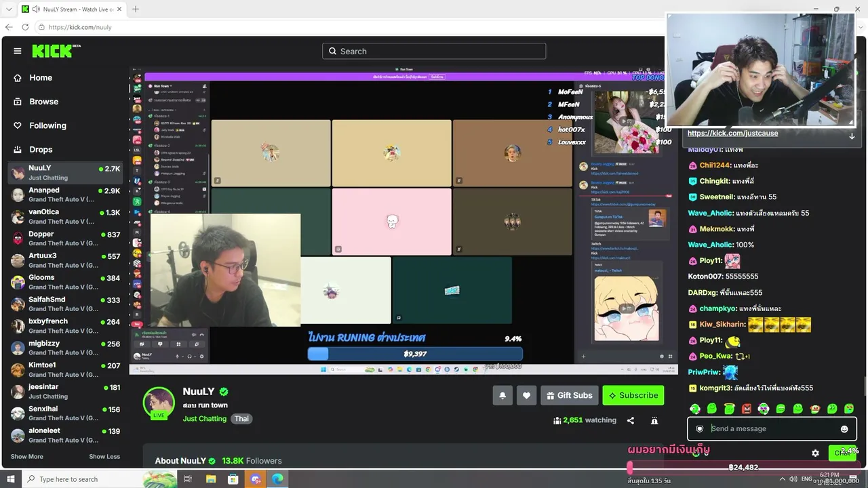
Task: Open Drops in the sidebar
Action: click(x=41, y=149)
